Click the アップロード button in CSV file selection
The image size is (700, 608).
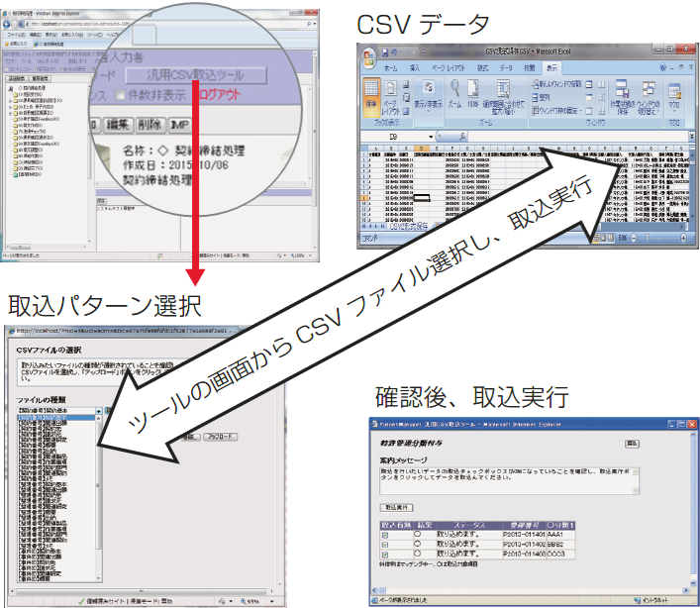[221, 437]
